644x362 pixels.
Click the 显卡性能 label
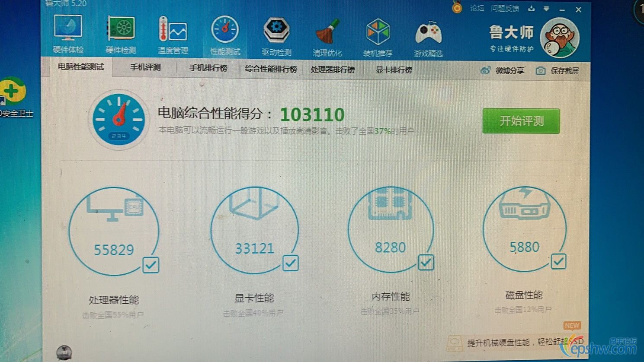click(254, 298)
